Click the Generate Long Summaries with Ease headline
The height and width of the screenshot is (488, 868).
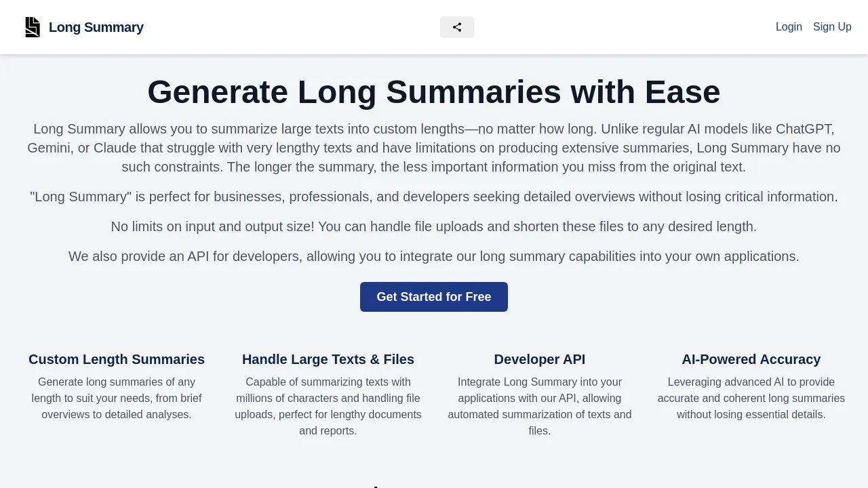434,93
